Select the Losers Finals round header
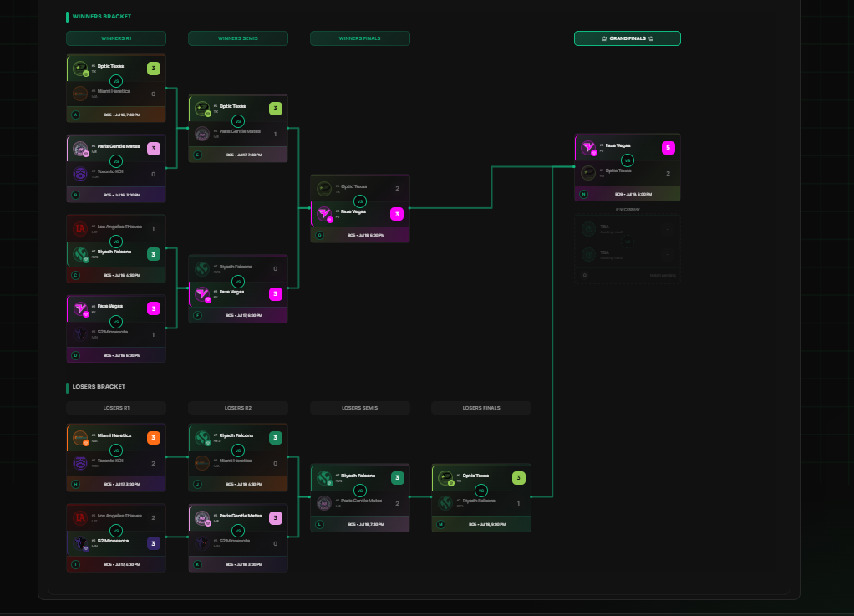 point(481,408)
